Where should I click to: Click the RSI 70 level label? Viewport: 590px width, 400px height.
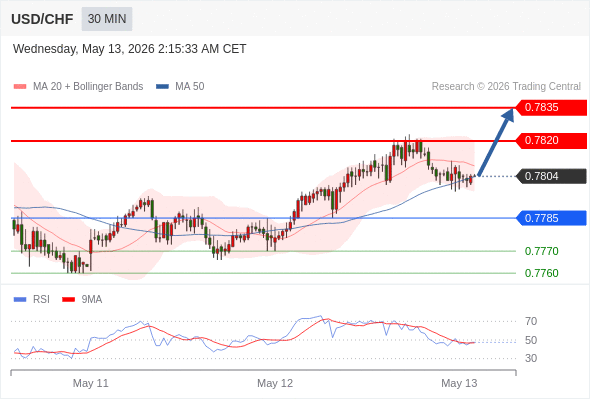(531, 321)
